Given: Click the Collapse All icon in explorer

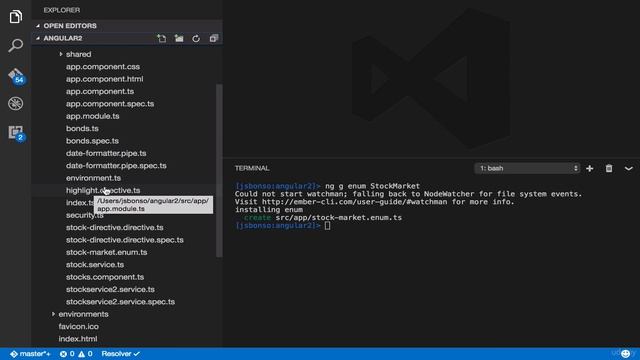Looking at the screenshot, I should (213, 38).
